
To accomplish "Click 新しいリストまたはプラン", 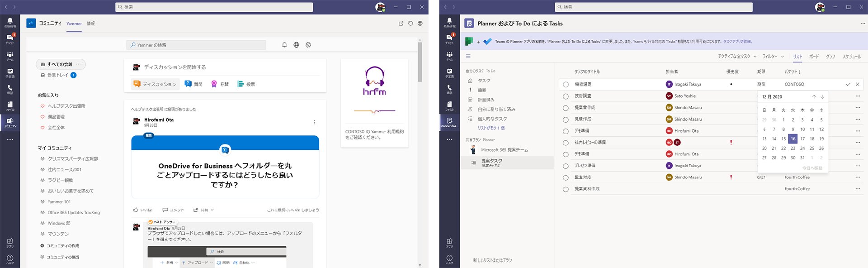I will [492, 260].
